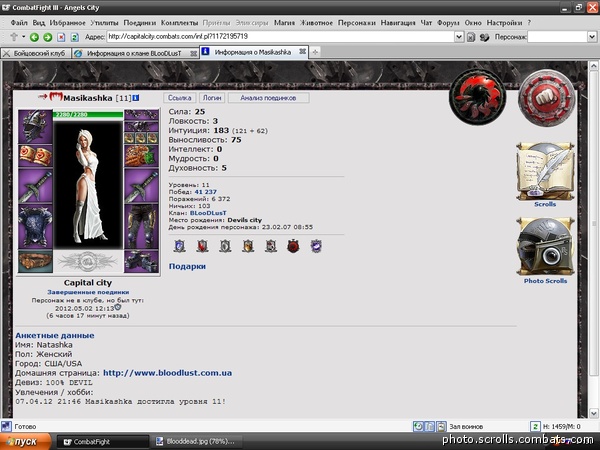The width and height of the screenshot is (600, 450).
Task: Click the icon right of the address dropdown
Action: 471,37
